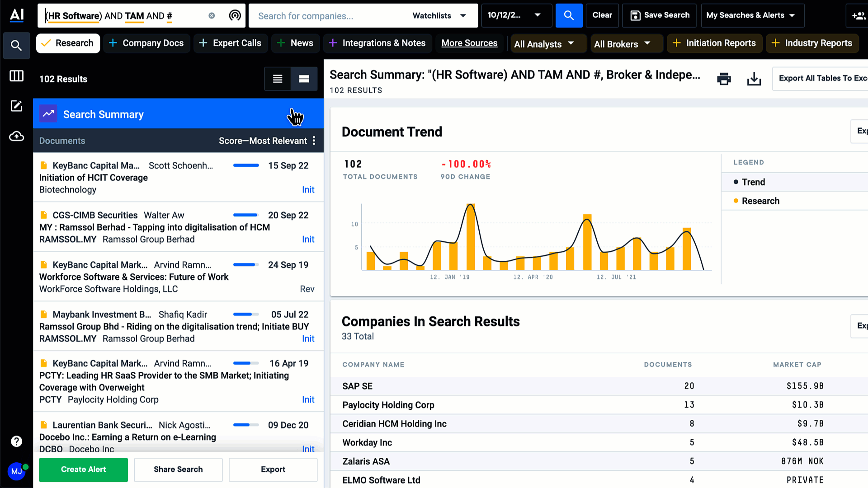Print the search summary
Viewport: 868px width, 488px height.
coord(724,79)
